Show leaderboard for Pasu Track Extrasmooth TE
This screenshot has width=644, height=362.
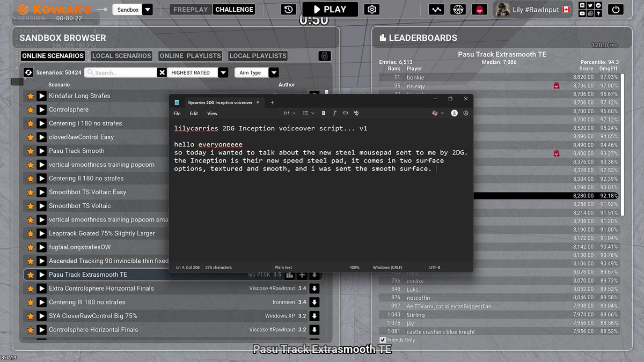click(289, 275)
